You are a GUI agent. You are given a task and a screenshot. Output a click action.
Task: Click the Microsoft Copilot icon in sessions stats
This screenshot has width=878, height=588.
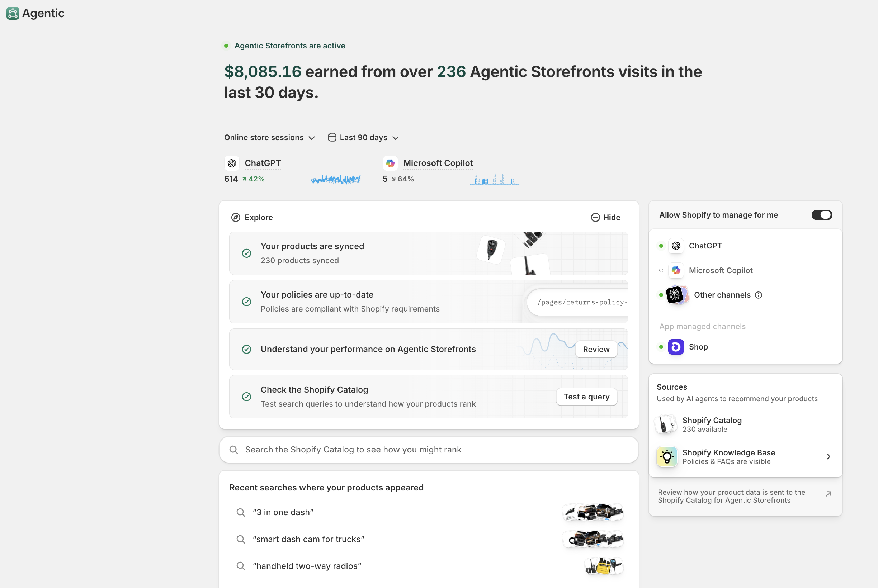point(390,163)
